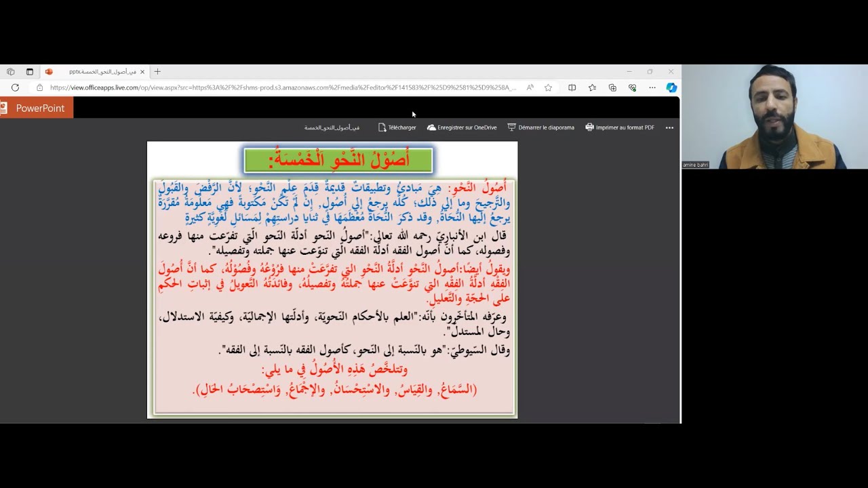Open the Favorites list icon
Image resolution: width=868 pixels, height=488 pixels.
pyautogui.click(x=592, y=87)
